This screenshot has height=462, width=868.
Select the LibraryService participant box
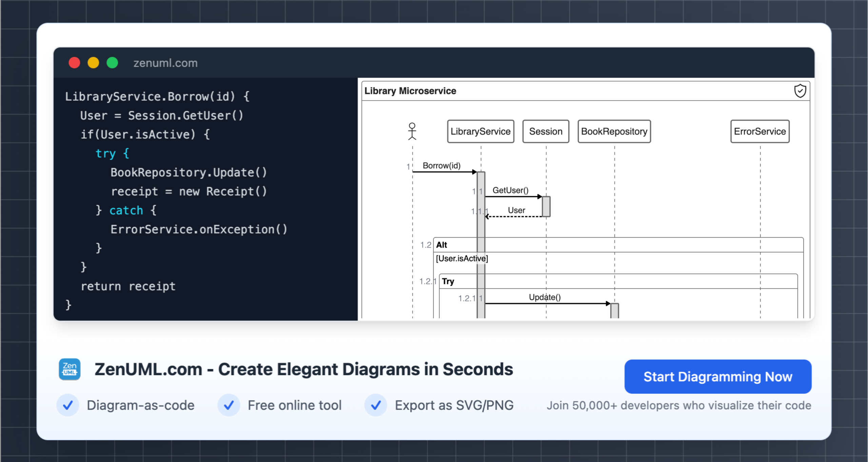pos(480,132)
